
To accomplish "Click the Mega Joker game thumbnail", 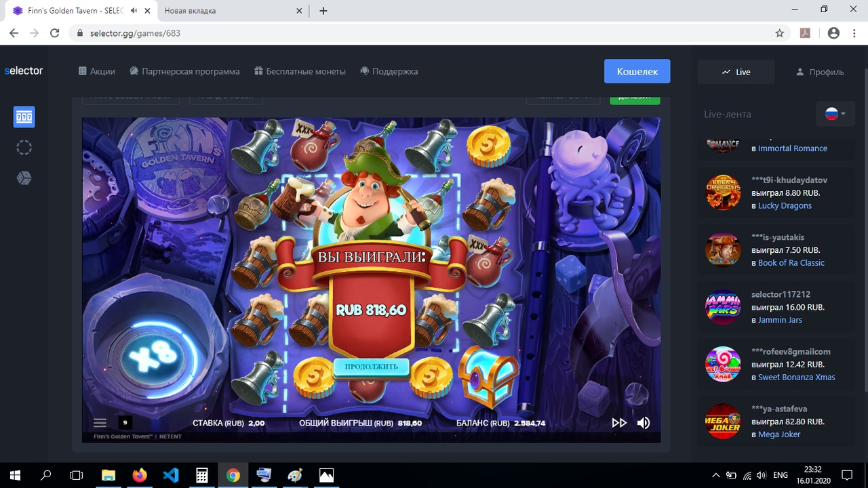I will pos(722,421).
